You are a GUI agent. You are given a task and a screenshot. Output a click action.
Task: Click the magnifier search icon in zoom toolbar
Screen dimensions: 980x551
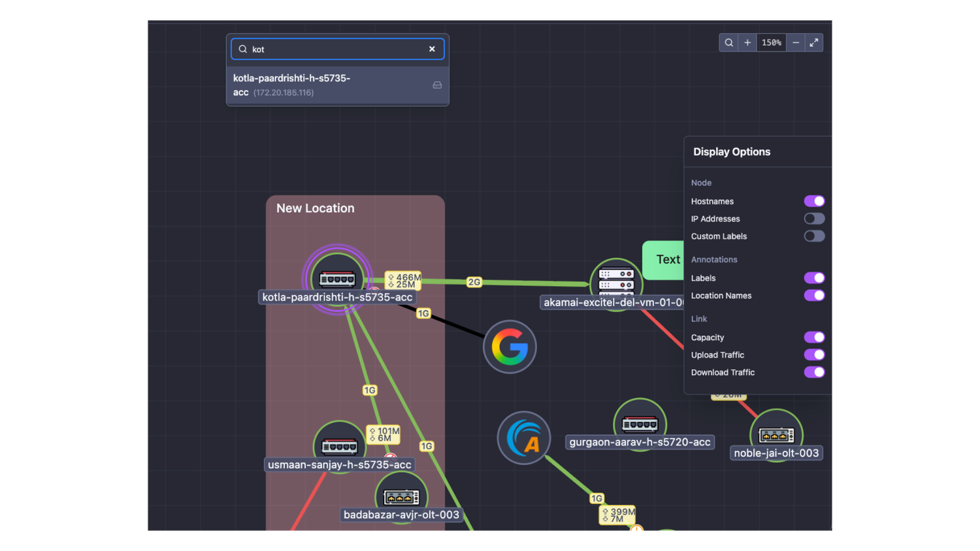click(x=728, y=43)
